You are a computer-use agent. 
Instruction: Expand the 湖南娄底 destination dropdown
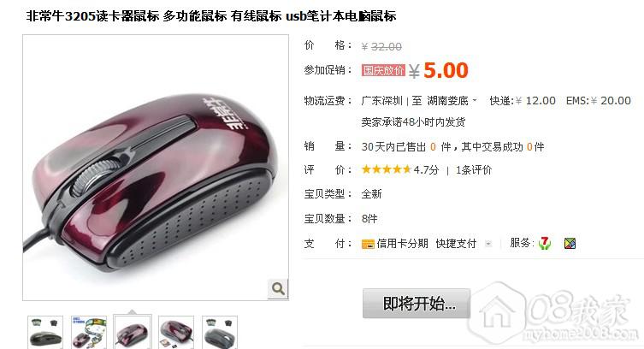tap(475, 100)
